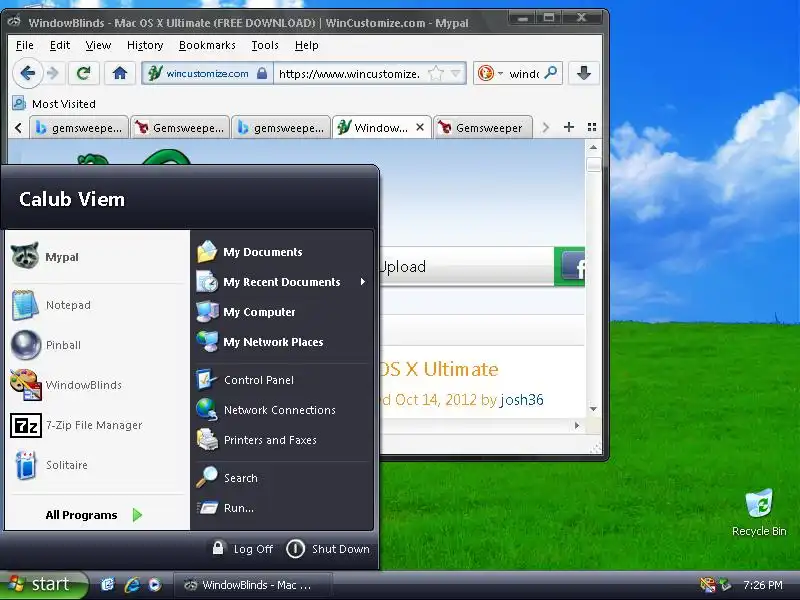Show all tabs list grid icon
This screenshot has height=600, width=800.
[592, 127]
